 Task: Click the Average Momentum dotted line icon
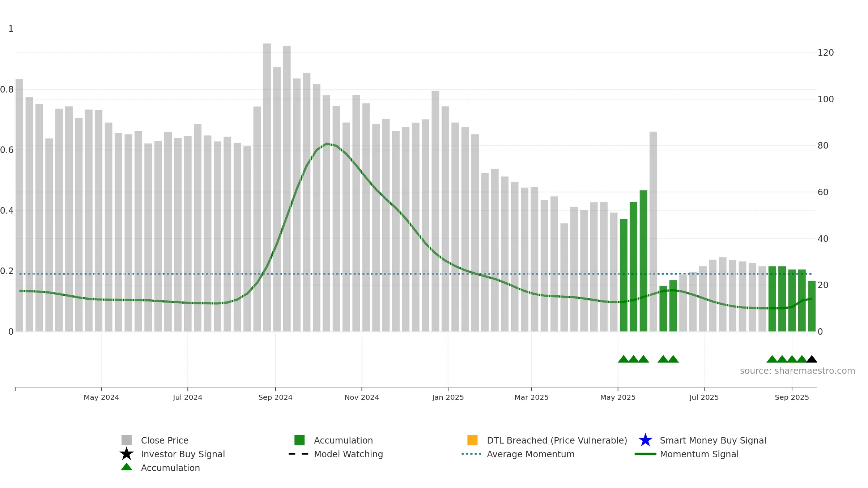click(471, 454)
